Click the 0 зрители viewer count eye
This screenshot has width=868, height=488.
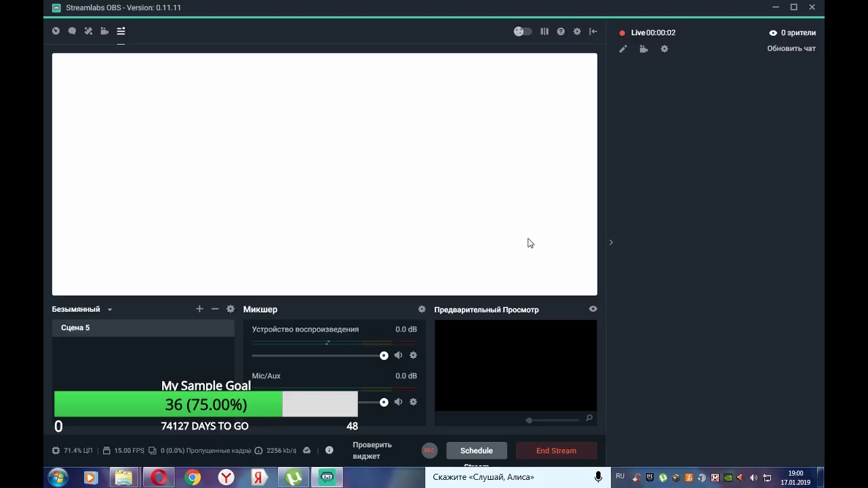click(773, 33)
